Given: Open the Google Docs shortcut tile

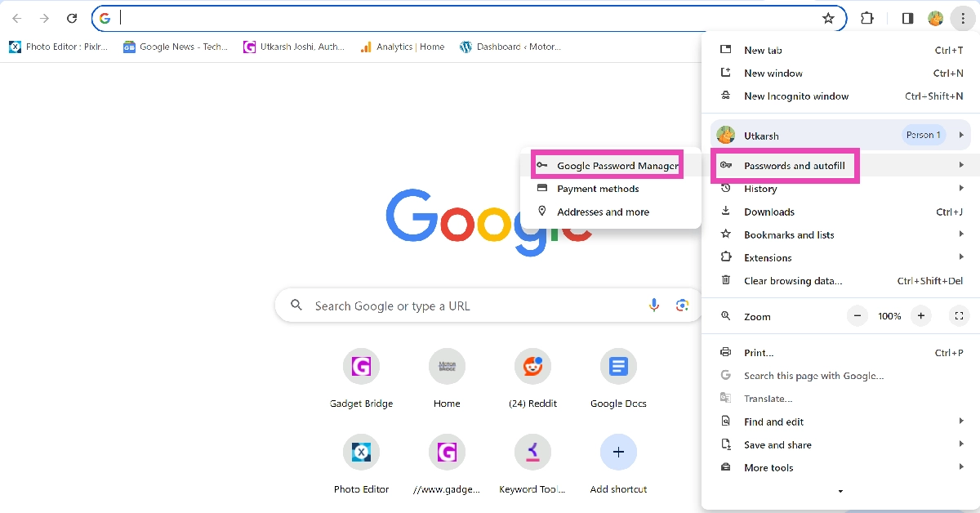Looking at the screenshot, I should click(x=618, y=367).
